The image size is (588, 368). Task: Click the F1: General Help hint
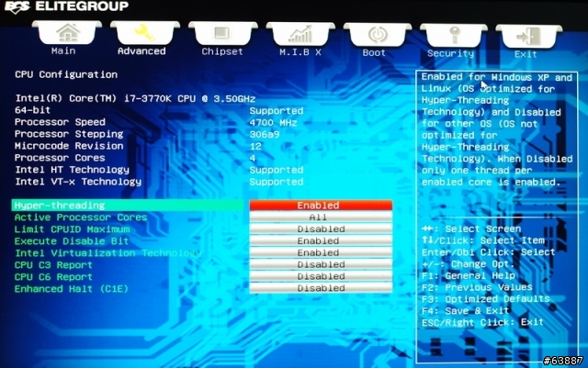click(x=469, y=276)
